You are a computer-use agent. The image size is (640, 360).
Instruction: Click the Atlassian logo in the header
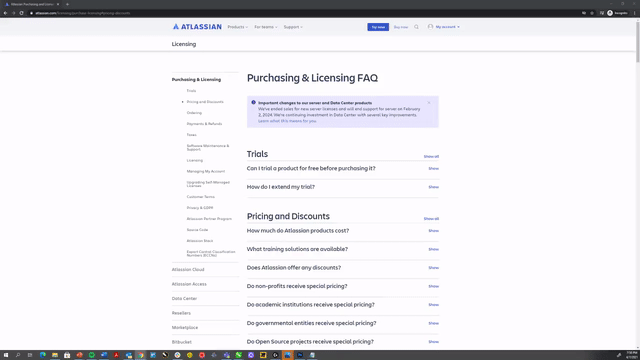pos(197,27)
